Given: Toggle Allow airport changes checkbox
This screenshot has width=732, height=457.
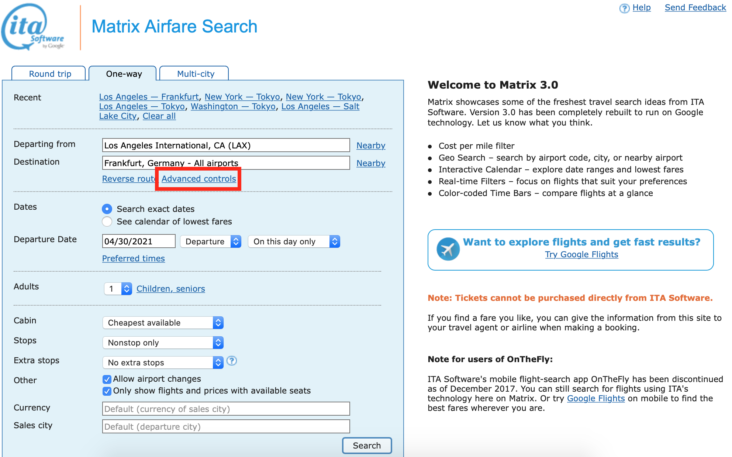Looking at the screenshot, I should [x=107, y=379].
